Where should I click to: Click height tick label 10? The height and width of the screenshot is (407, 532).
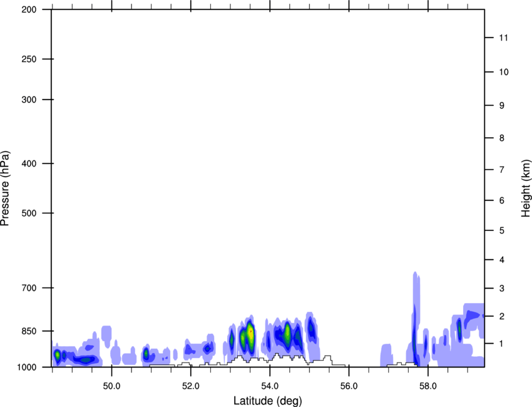pos(504,72)
